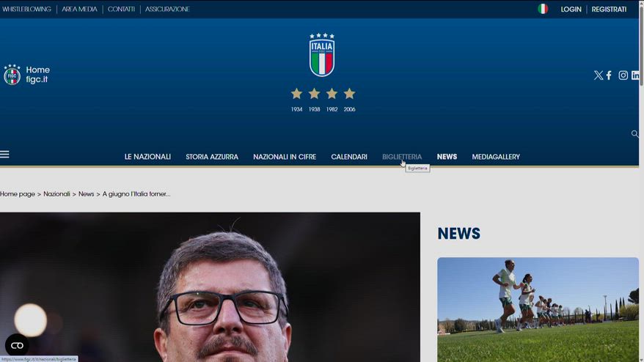644x362 pixels.
Task: Click the LinkedIn social icon
Action: coord(635,75)
